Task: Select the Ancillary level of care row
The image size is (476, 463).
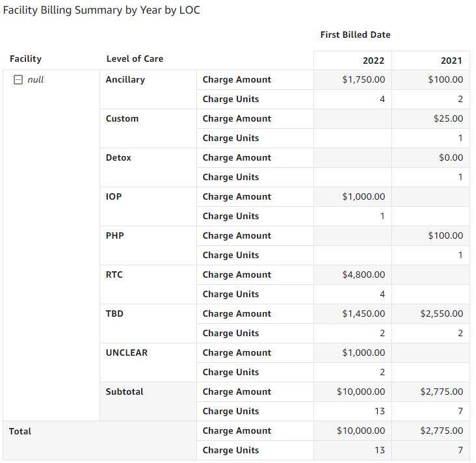Action: [x=126, y=80]
